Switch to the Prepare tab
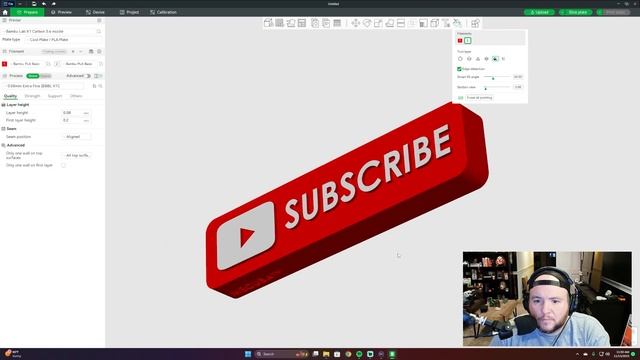 [x=27, y=12]
